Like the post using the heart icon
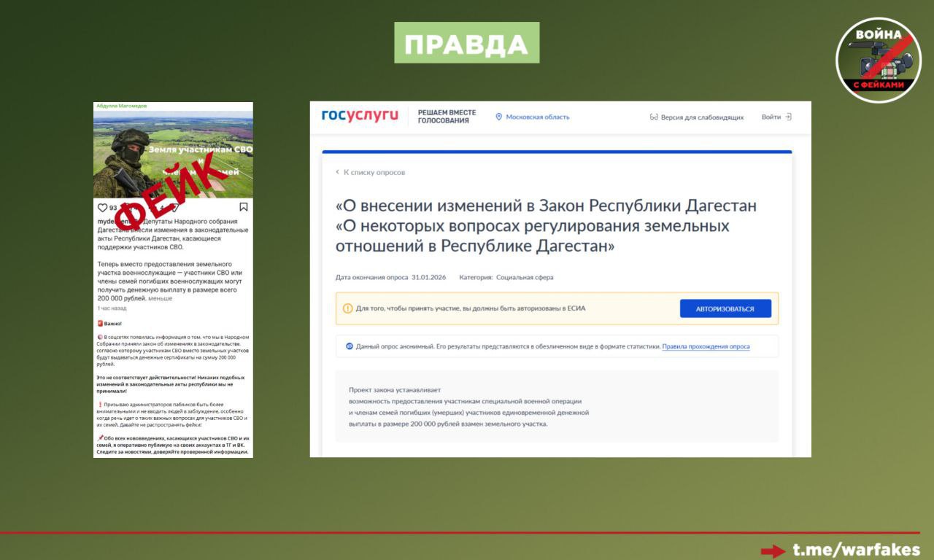The image size is (934, 560). point(103,208)
